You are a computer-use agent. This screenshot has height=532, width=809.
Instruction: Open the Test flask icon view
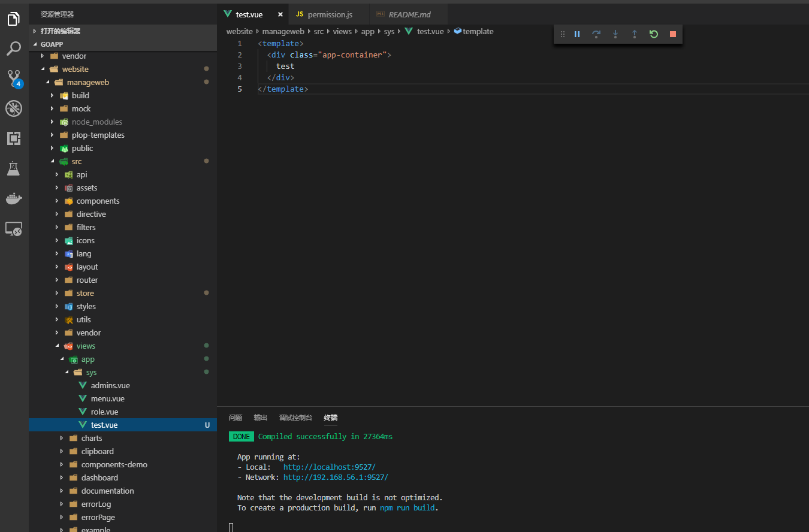tap(14, 168)
